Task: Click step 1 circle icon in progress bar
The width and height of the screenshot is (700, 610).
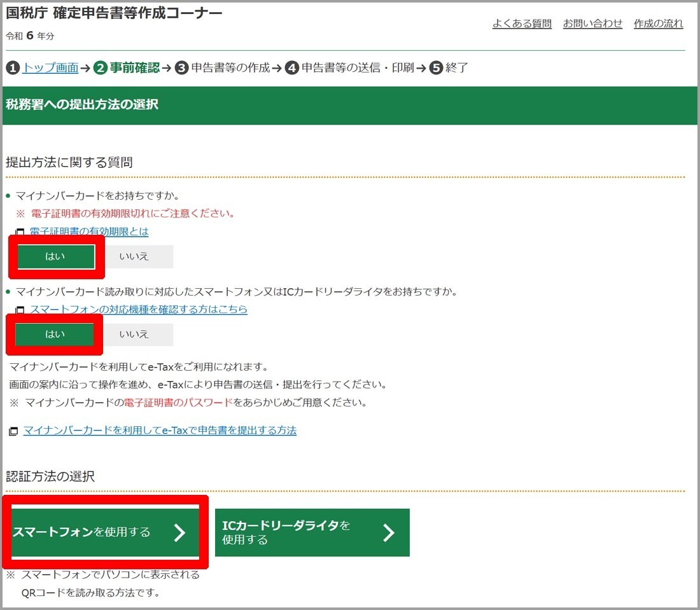Action: 13,68
